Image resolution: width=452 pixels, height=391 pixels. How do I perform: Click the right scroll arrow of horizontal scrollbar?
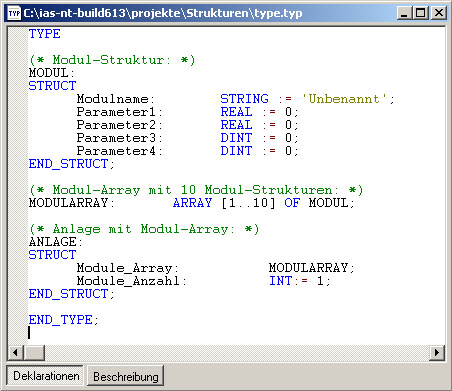[437, 353]
